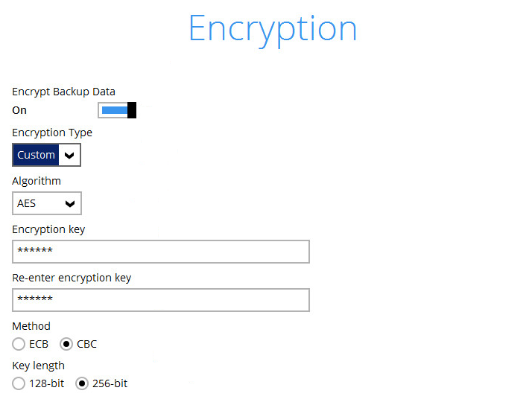
Task: Click the Re-enter encryption key label
Action: point(72,278)
